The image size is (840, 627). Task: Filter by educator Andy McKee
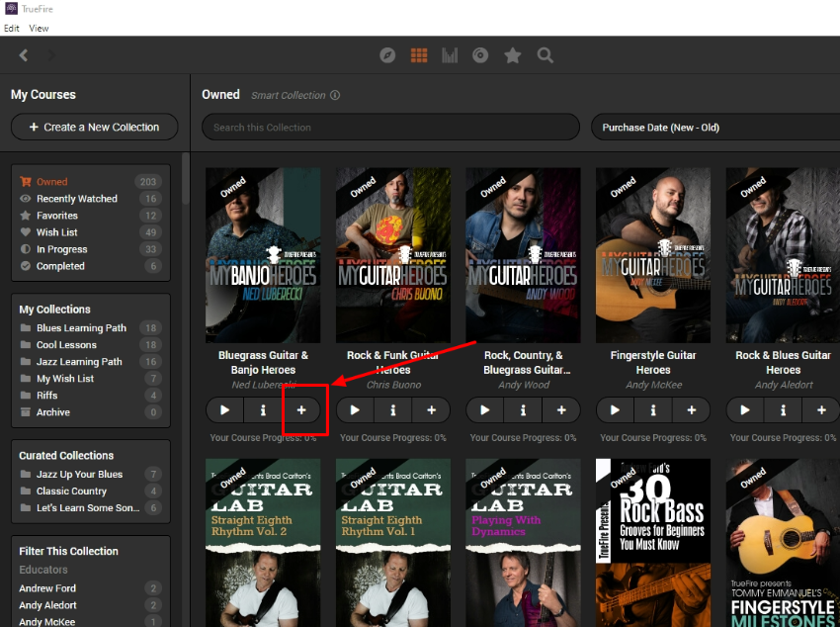pos(91,622)
